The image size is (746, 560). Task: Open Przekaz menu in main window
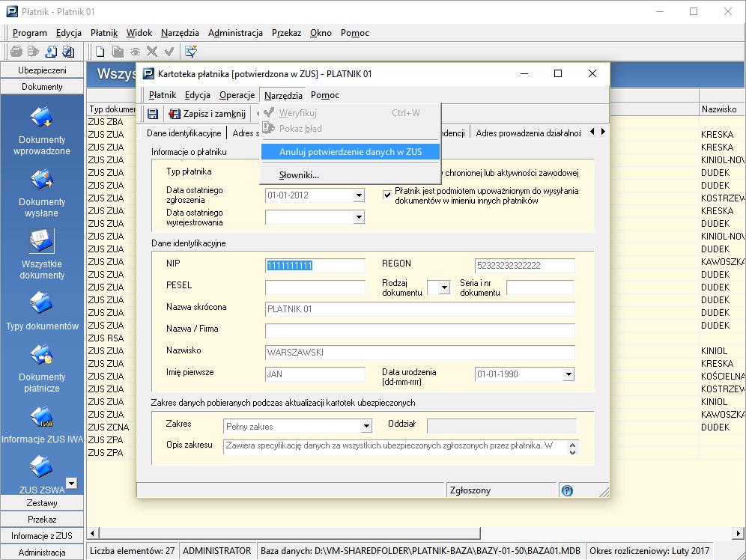pyautogui.click(x=286, y=33)
